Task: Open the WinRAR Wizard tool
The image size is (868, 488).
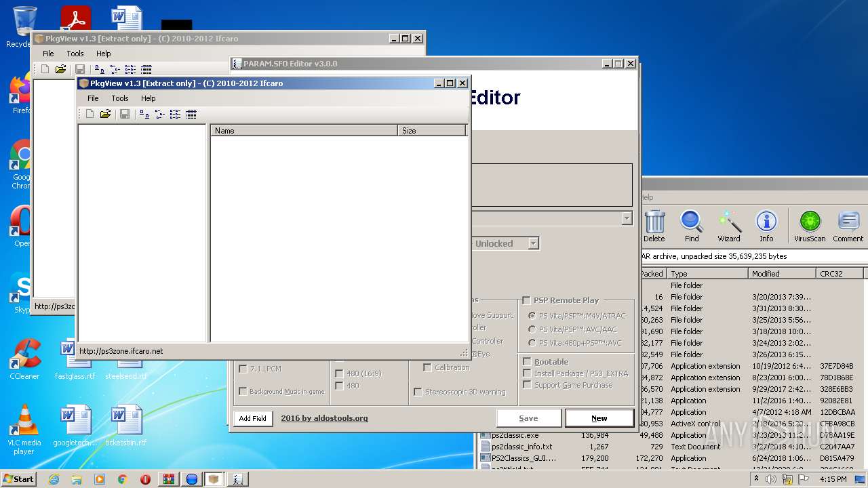Action: point(729,226)
